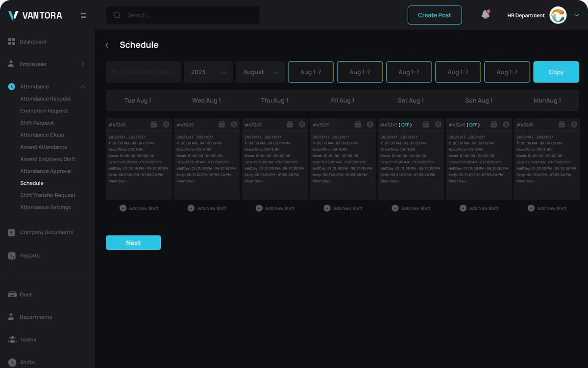The height and width of the screenshot is (368, 588).
Task: Remove the shift card under Sun Aug 1
Action: pos(506,125)
